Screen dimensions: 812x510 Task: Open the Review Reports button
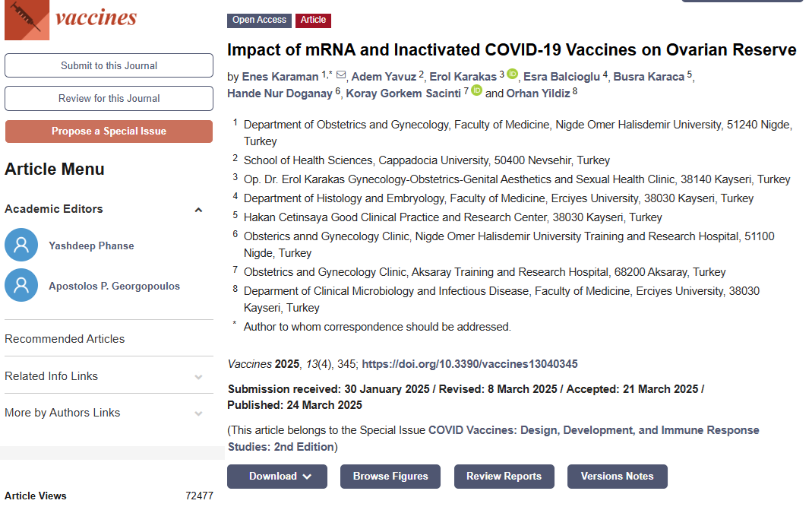click(504, 477)
